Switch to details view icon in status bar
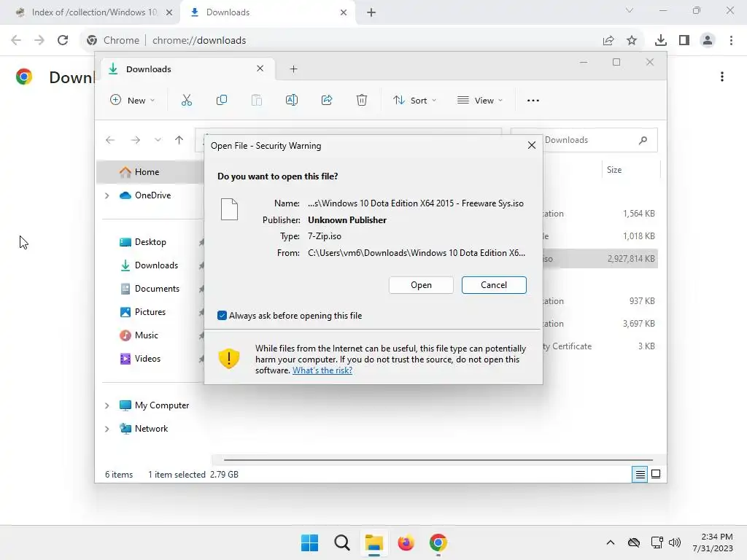Viewport: 747px width, 560px height. (640, 474)
